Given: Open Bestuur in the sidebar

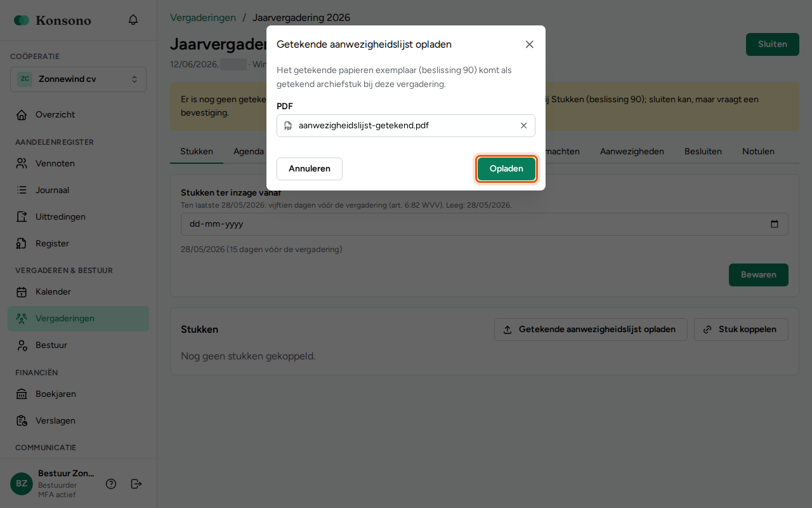Looking at the screenshot, I should click(x=78, y=345).
